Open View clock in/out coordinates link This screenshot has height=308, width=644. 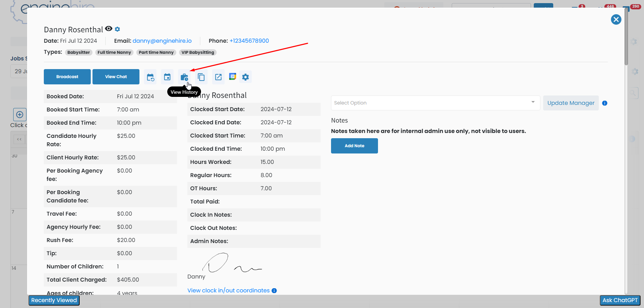coord(228,291)
